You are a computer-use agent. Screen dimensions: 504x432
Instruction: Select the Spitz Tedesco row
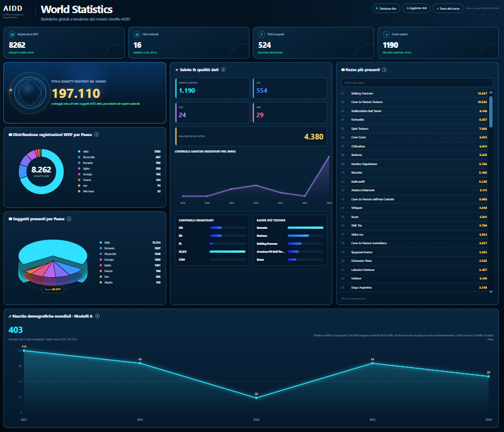(x=414, y=129)
